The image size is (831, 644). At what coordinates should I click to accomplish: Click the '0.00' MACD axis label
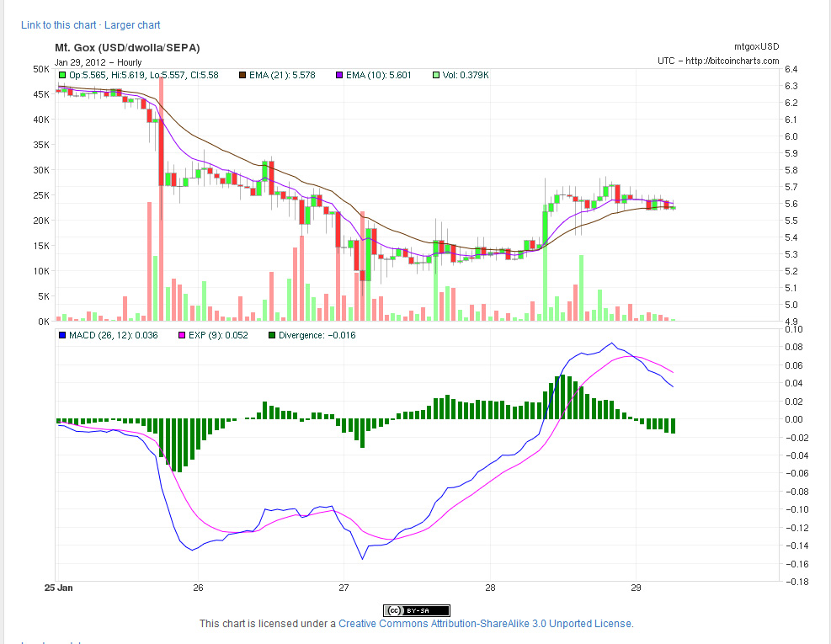tap(794, 418)
